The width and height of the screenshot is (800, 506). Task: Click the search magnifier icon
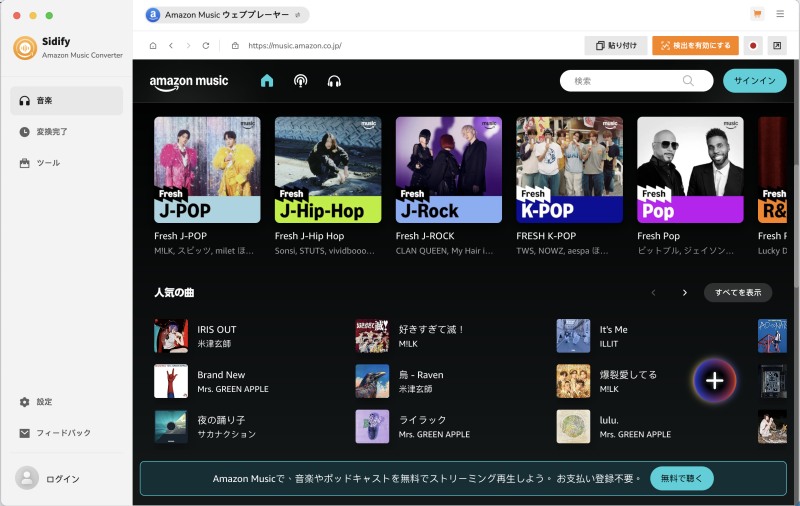point(688,81)
